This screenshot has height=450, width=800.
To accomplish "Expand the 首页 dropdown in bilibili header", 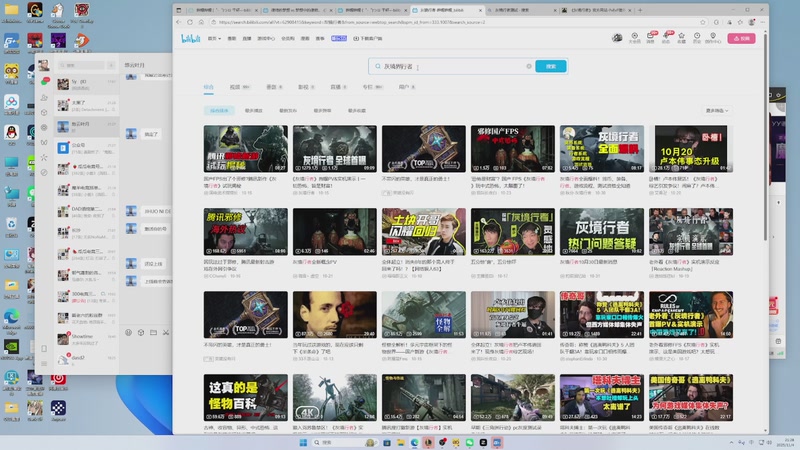I will point(214,38).
